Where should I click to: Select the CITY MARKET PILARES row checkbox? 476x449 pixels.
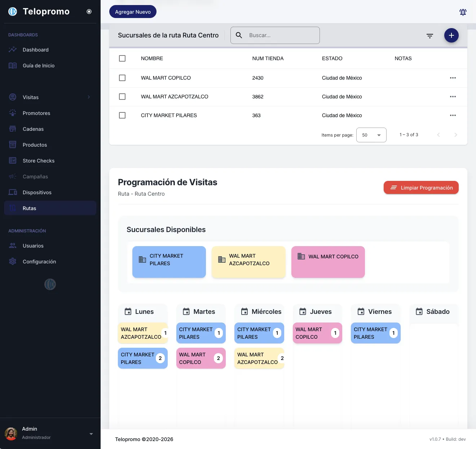click(x=122, y=115)
